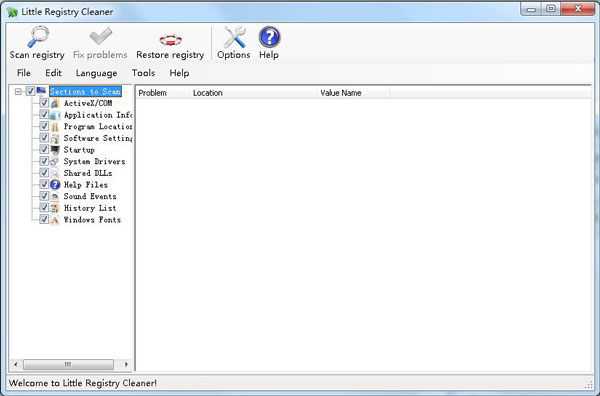Uncheck the History List checkbox
The image size is (600, 396).
point(44,208)
